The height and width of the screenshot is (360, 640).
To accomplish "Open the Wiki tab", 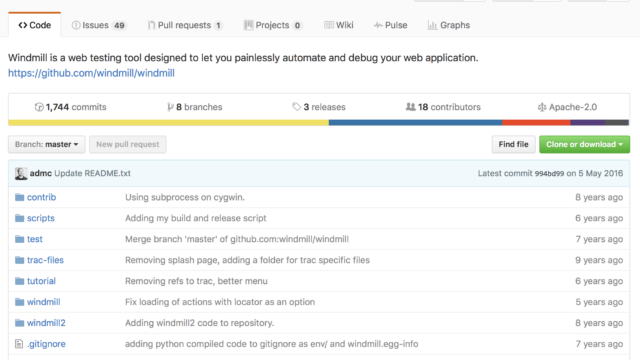I will 339,25.
